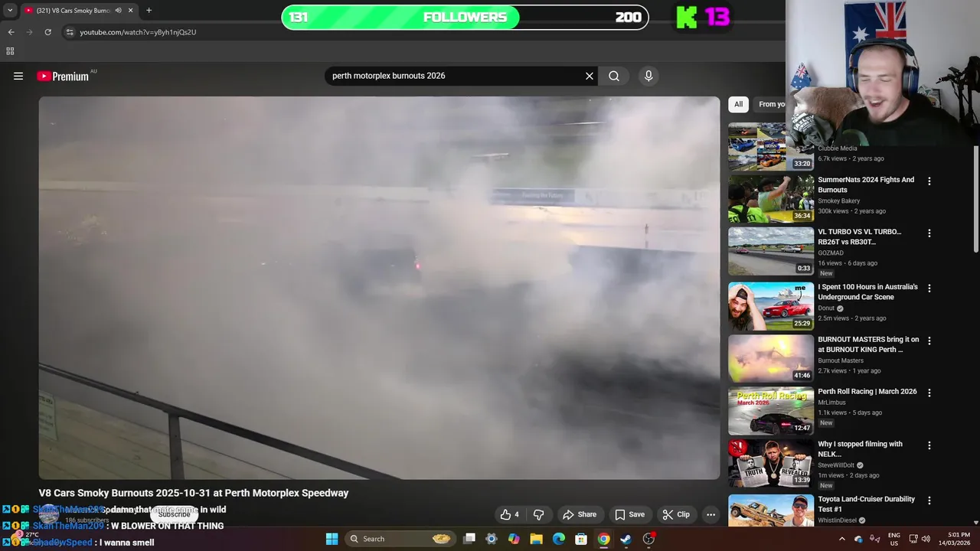Screen dimensions: 980x551
Task: Visit Smokey Bakery channel name
Action: coord(838,201)
